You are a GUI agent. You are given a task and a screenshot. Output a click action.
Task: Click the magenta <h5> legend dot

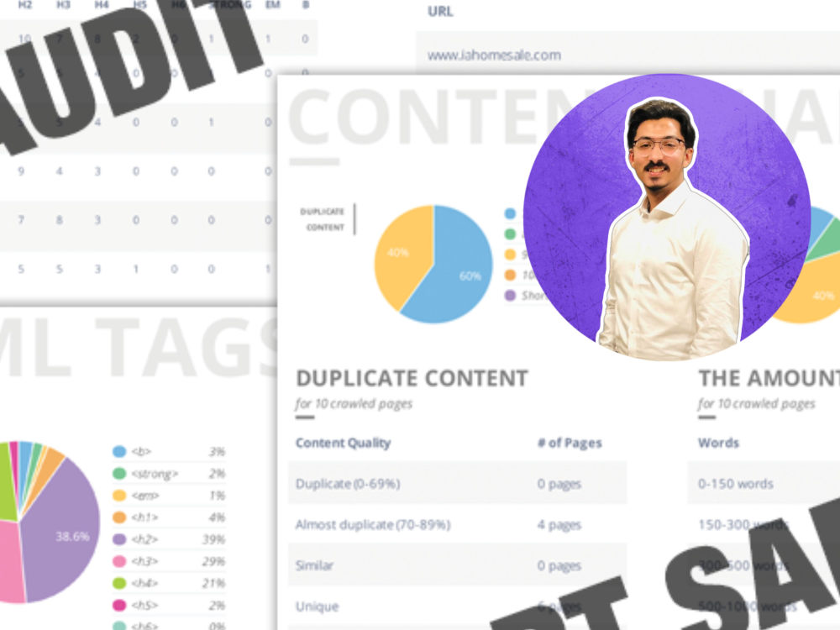pos(119,605)
